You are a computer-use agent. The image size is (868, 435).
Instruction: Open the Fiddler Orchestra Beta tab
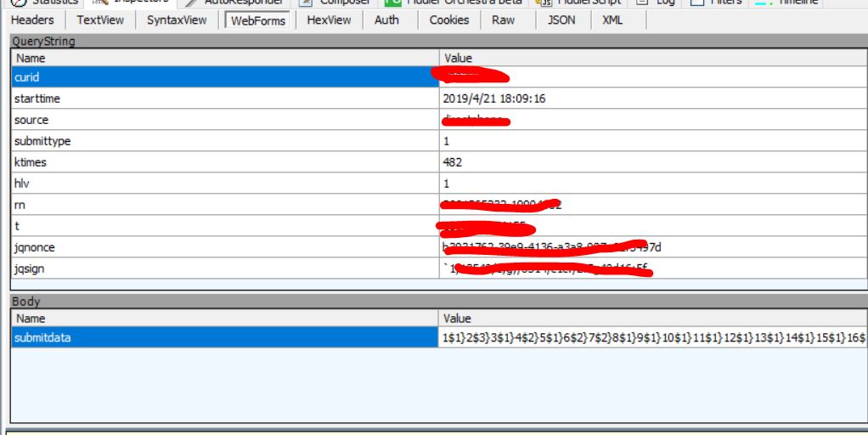tap(455, 3)
